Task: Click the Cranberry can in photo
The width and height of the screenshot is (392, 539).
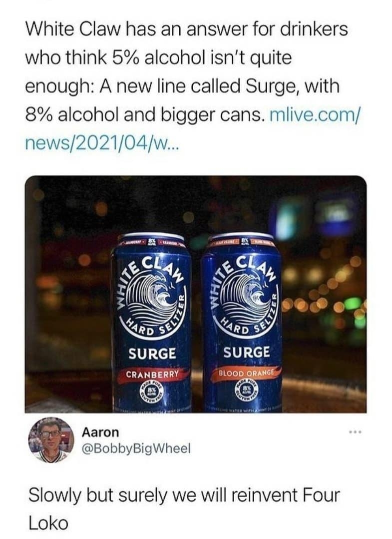Action: click(151, 322)
